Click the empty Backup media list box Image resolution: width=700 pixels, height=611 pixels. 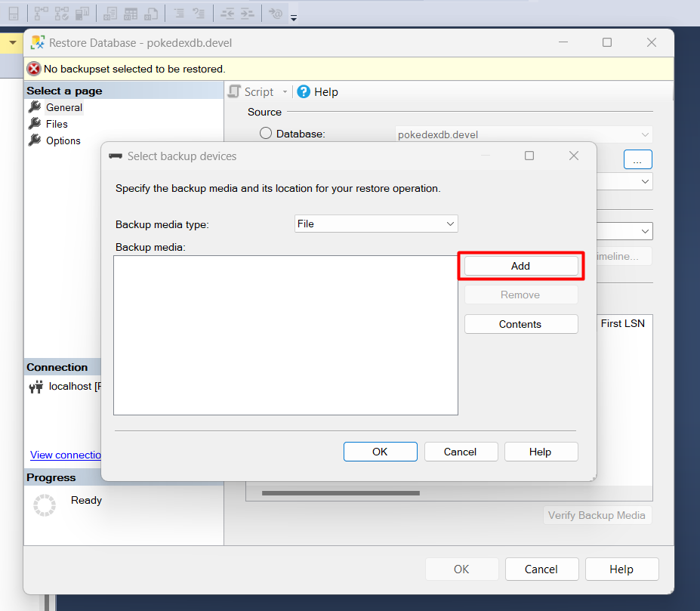pos(285,335)
